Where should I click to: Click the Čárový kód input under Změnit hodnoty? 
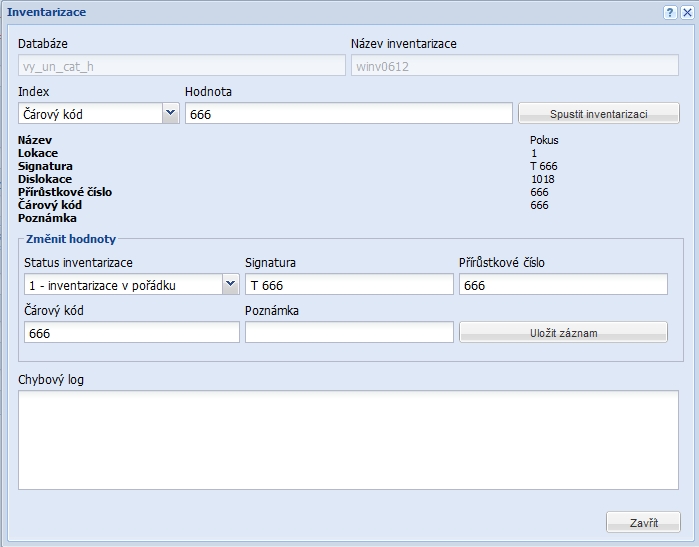129,332
